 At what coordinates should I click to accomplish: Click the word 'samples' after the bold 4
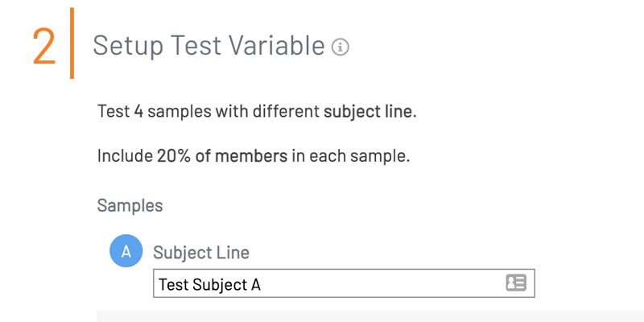coord(179,111)
